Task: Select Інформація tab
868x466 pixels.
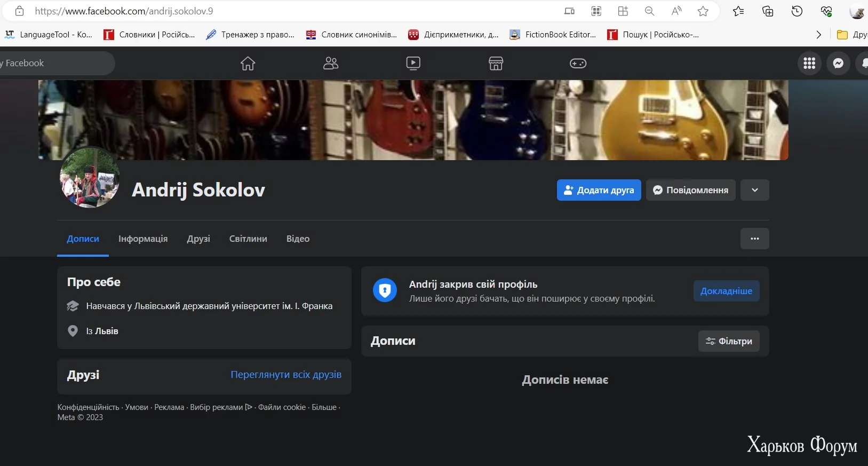Action: coord(143,239)
